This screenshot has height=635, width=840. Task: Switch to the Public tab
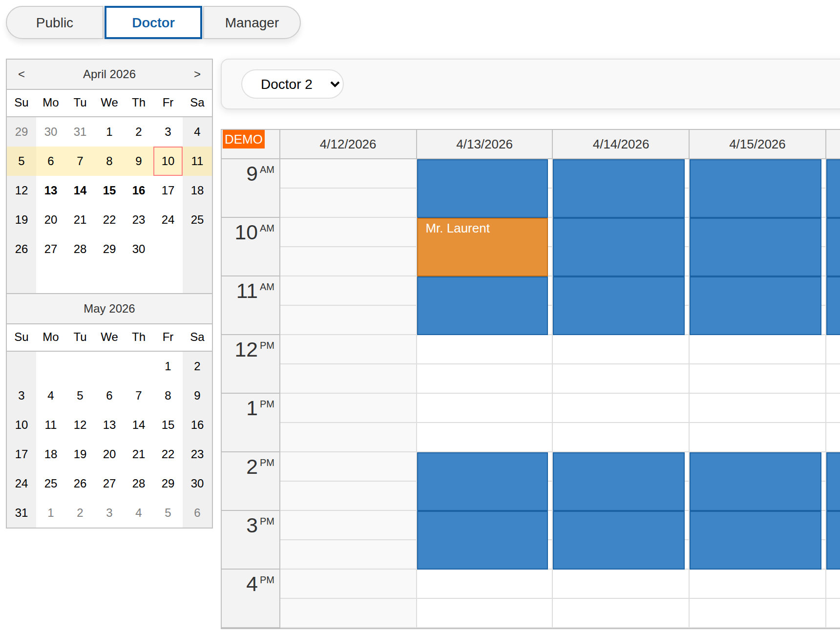pos(55,22)
